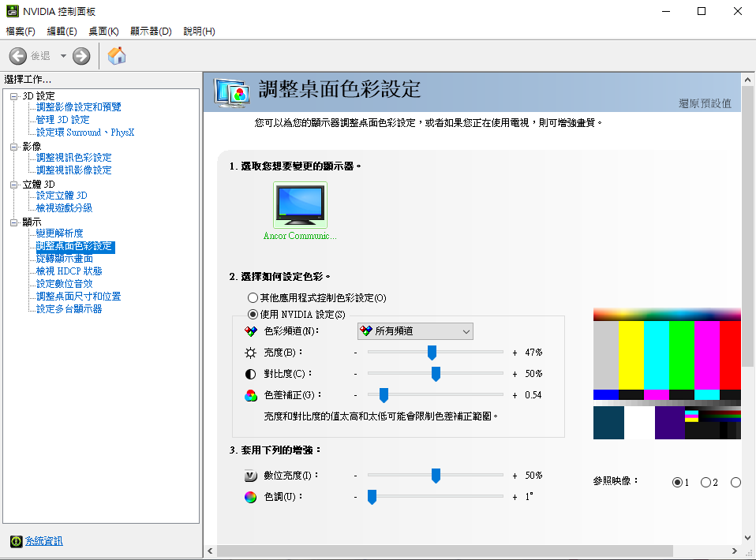Open 設定立體 3D in the tree
The width and height of the screenshot is (756, 560).
[x=62, y=195]
